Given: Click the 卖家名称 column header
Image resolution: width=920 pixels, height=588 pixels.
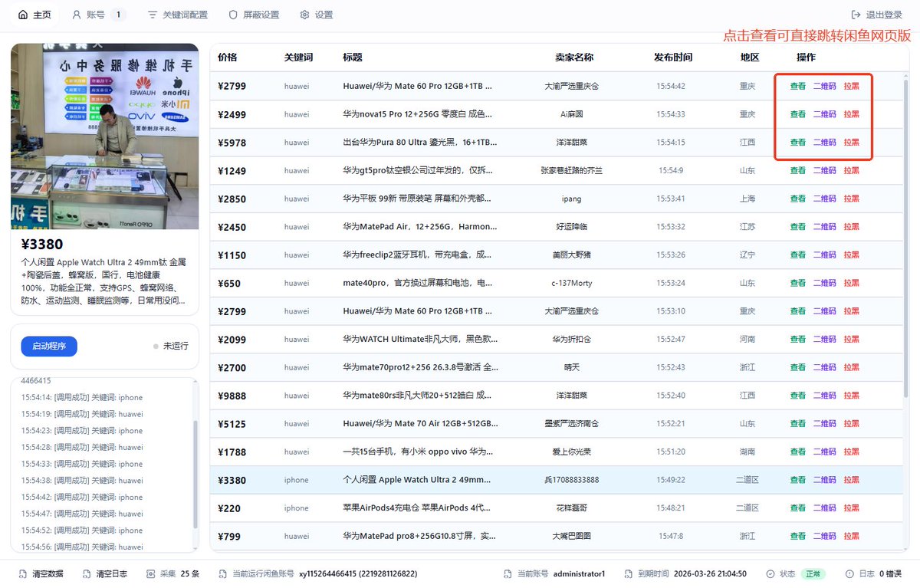Looking at the screenshot, I should click(574, 57).
